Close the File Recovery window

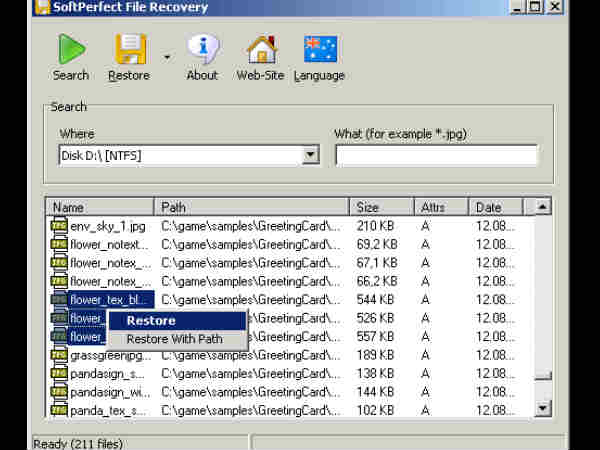(555, 7)
